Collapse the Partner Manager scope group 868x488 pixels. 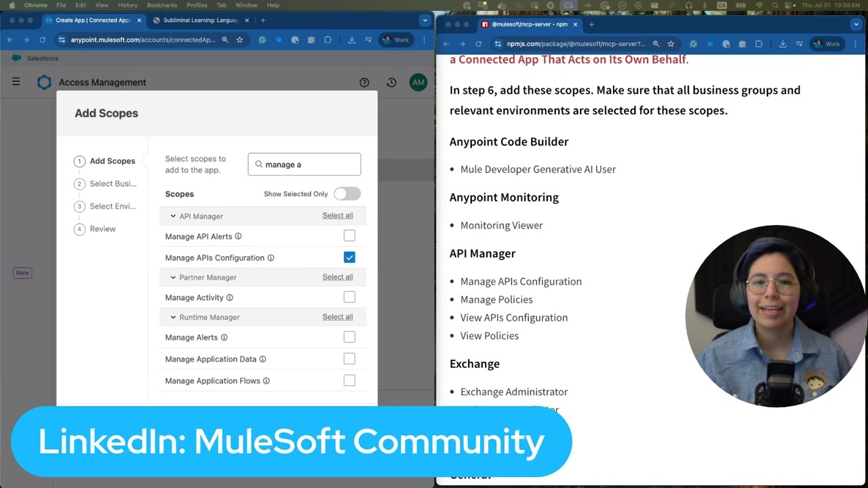point(173,277)
